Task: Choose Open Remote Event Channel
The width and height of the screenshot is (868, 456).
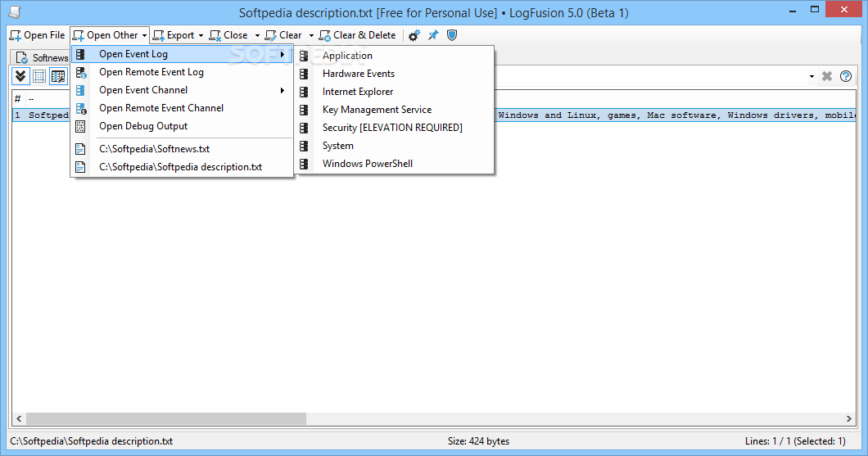Action: pos(182,108)
